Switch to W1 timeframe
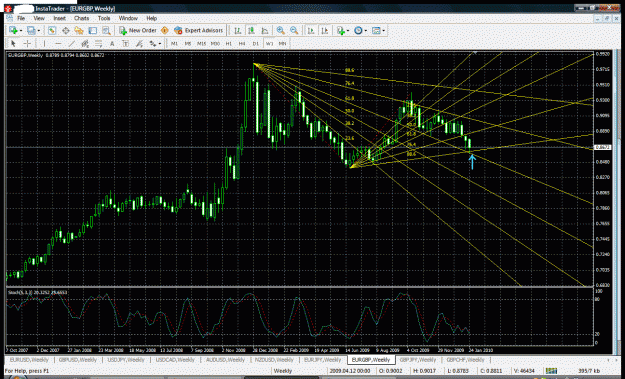 (269, 43)
